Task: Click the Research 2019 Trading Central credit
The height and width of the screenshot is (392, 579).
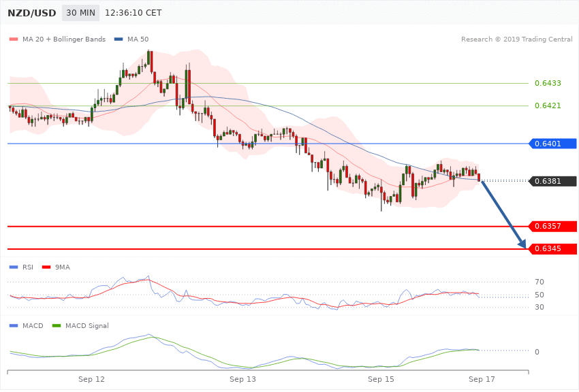Action: [x=516, y=39]
